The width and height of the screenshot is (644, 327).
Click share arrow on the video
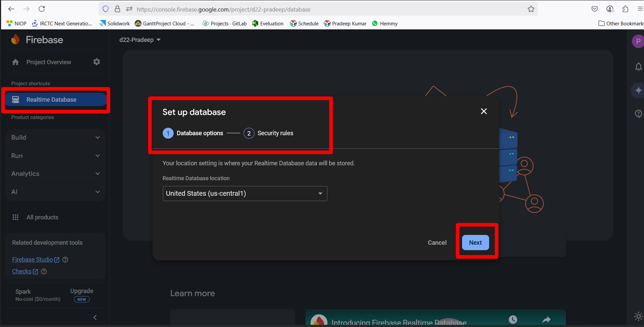pos(547,319)
